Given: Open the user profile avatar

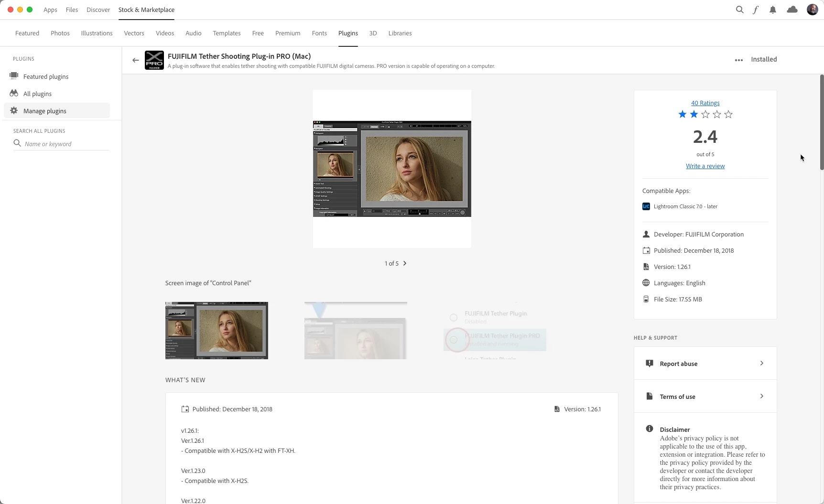Looking at the screenshot, I should (813, 10).
